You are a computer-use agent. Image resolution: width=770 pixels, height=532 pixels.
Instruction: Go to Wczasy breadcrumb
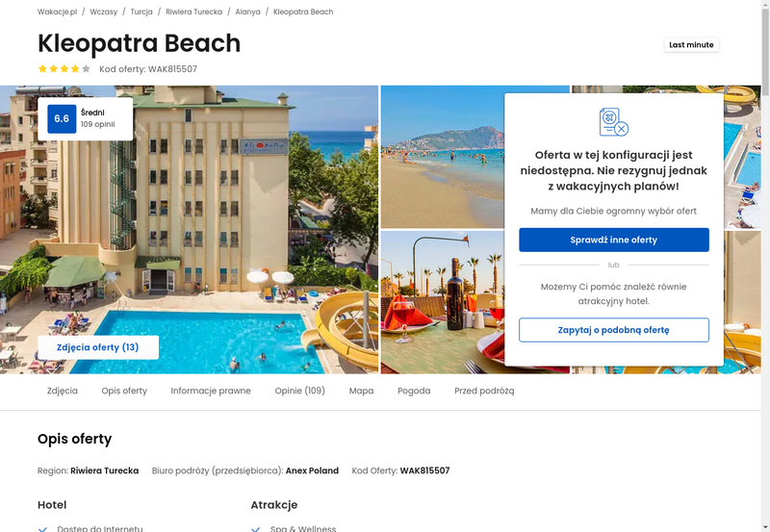click(x=104, y=12)
